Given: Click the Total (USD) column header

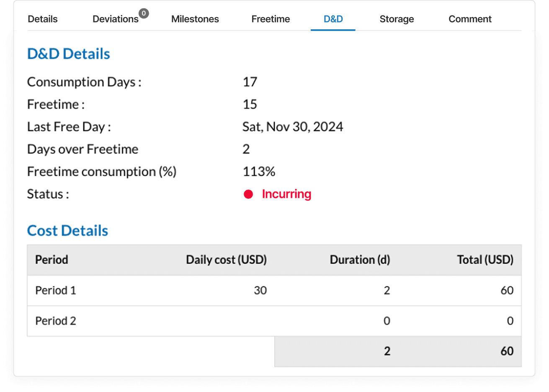Looking at the screenshot, I should [485, 260].
